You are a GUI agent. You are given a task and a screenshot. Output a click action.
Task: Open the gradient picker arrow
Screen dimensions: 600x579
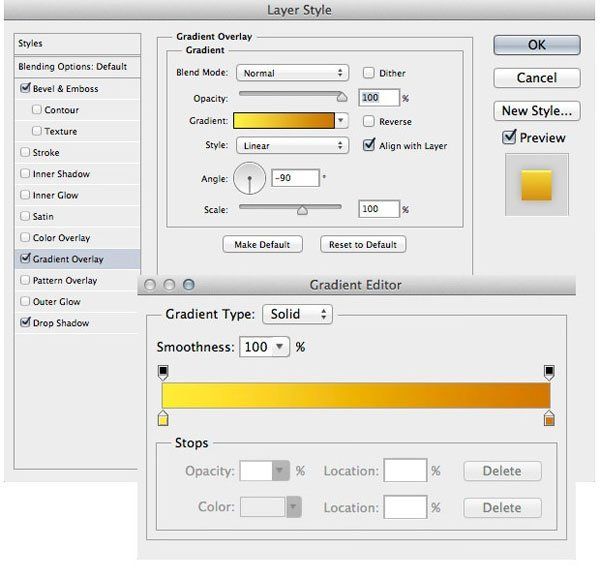(x=341, y=121)
